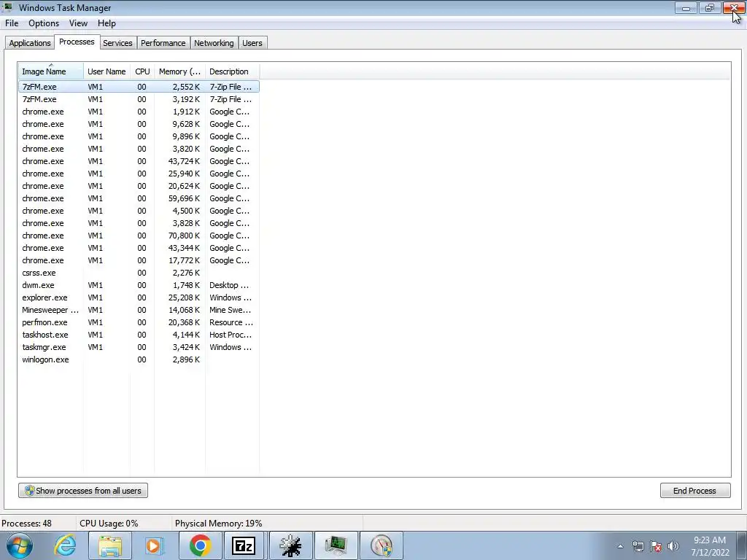
Task: Sort by Description column header
Action: pyautogui.click(x=232, y=71)
